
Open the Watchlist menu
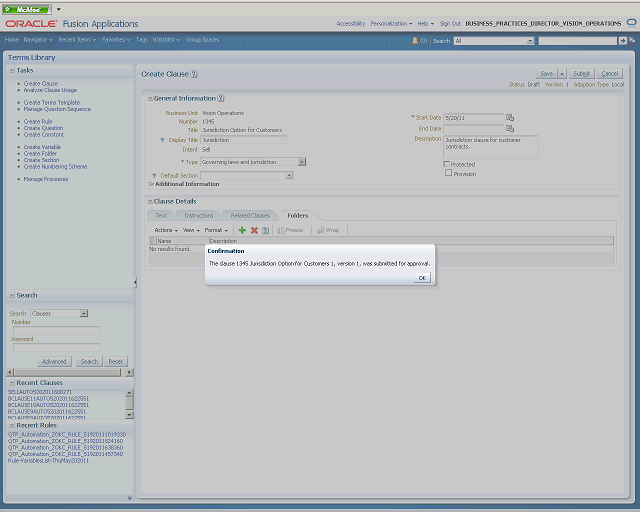pyautogui.click(x=166, y=40)
